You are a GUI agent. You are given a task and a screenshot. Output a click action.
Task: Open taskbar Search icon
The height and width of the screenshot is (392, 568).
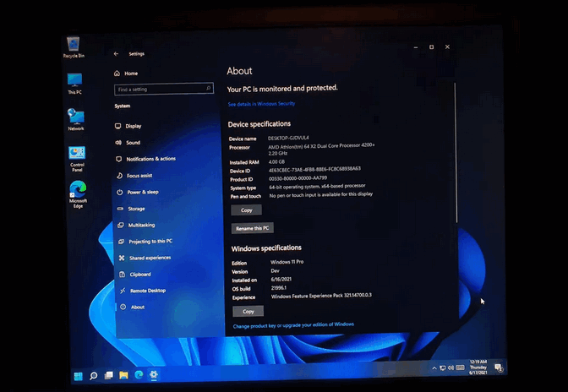[x=94, y=376]
